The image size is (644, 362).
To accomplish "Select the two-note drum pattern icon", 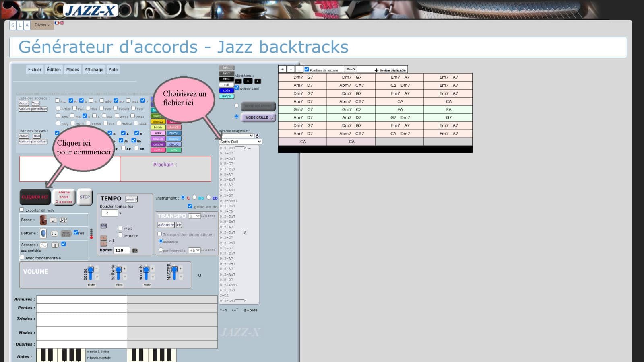I will 54,233.
